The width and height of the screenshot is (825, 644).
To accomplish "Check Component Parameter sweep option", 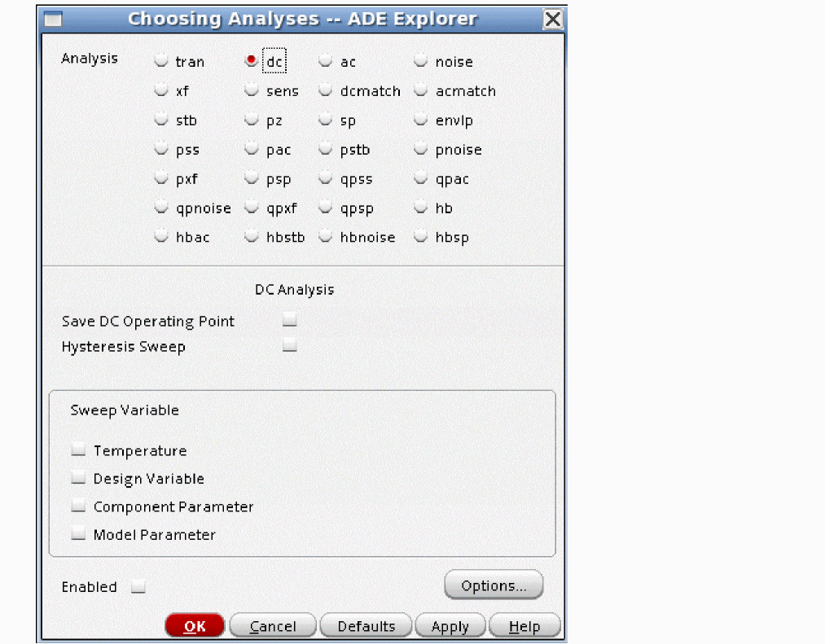I will (x=78, y=506).
